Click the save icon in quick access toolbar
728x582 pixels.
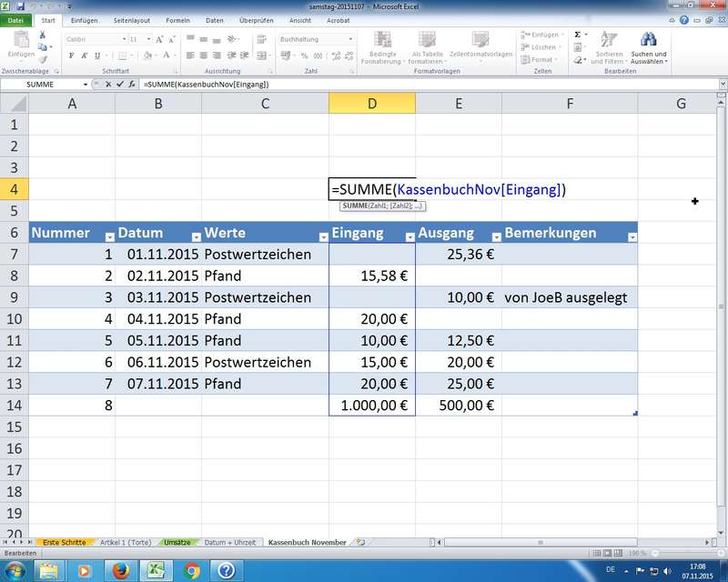point(22,5)
